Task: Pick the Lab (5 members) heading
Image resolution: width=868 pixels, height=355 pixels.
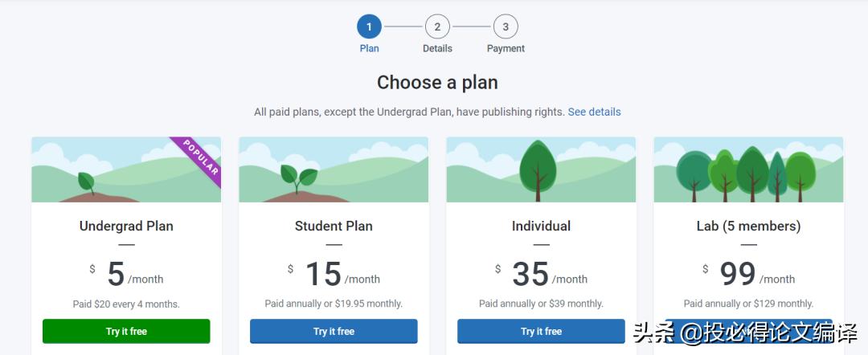Action: [748, 226]
